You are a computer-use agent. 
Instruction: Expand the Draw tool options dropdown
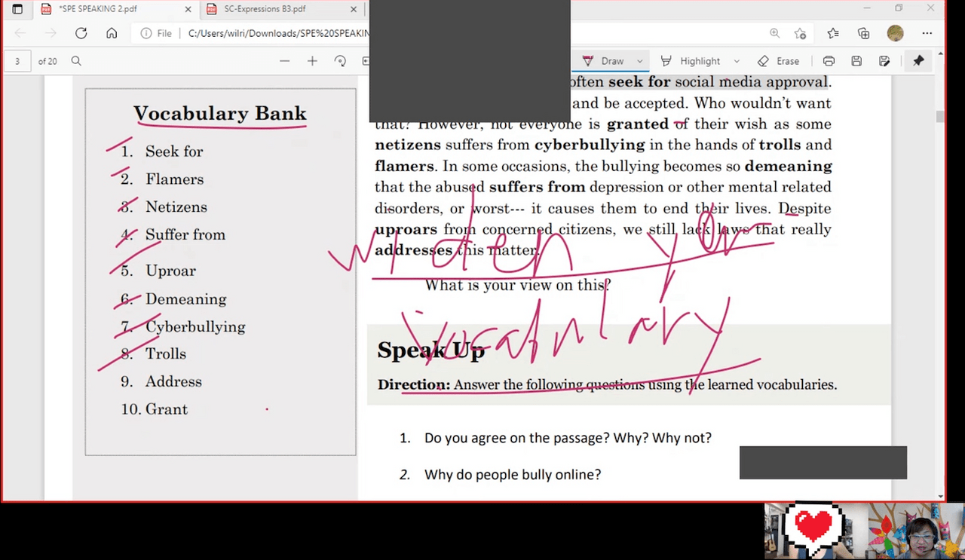tap(640, 61)
